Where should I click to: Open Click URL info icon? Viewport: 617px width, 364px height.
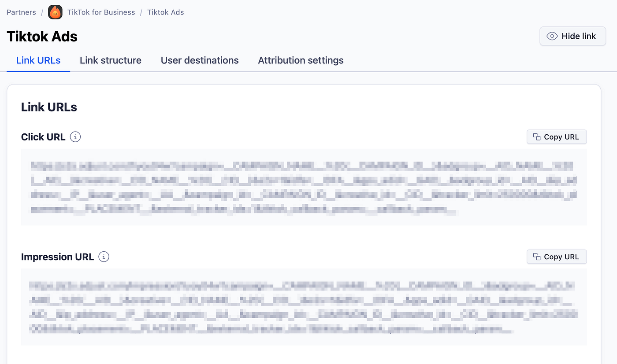[75, 137]
